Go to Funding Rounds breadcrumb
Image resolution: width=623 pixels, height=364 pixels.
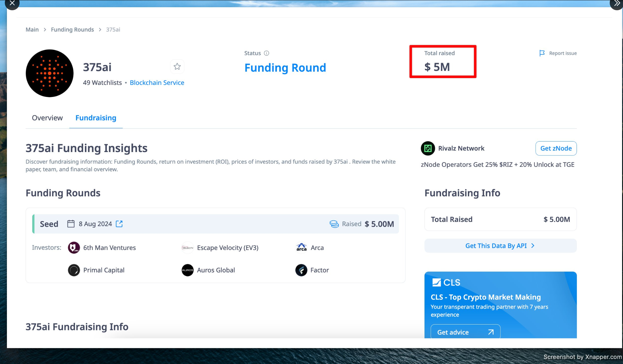coord(72,30)
